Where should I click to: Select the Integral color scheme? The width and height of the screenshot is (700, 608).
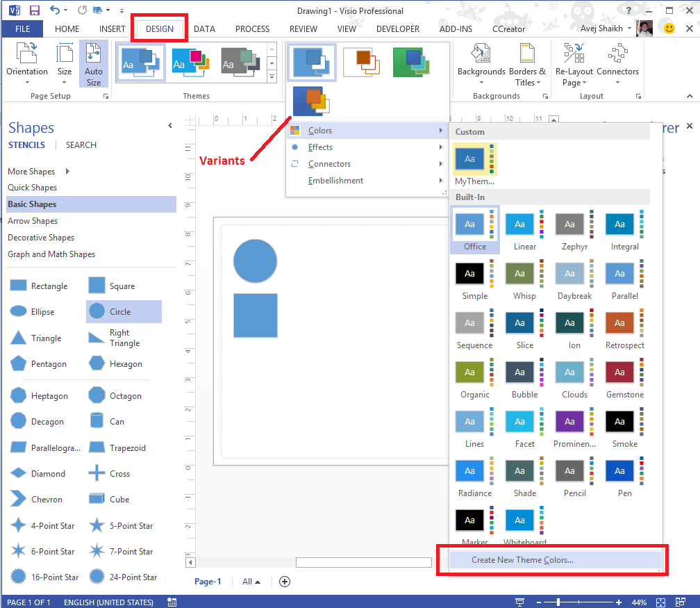[x=624, y=230]
